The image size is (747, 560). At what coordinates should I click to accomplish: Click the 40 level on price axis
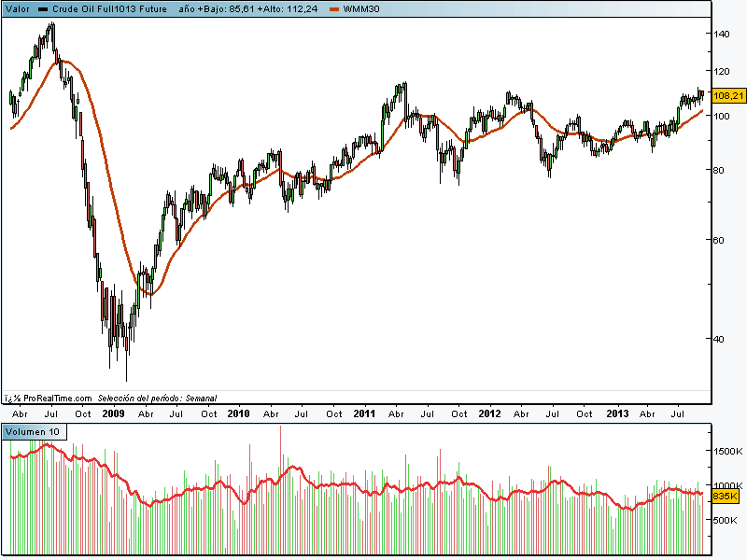[x=719, y=339]
